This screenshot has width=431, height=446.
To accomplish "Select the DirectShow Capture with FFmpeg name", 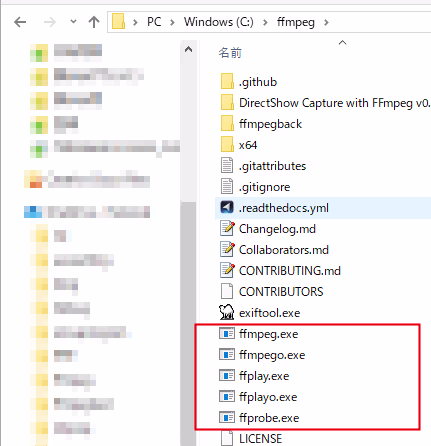I will (x=335, y=103).
